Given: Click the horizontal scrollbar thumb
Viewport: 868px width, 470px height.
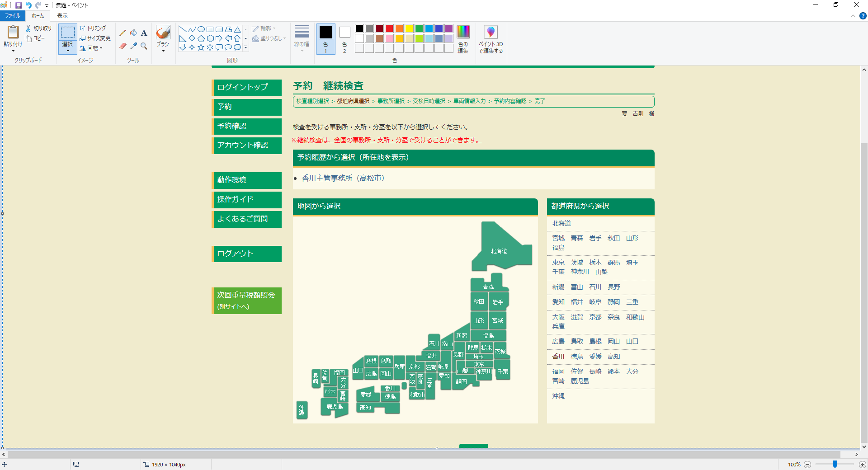Looking at the screenshot, I should click(424, 454).
